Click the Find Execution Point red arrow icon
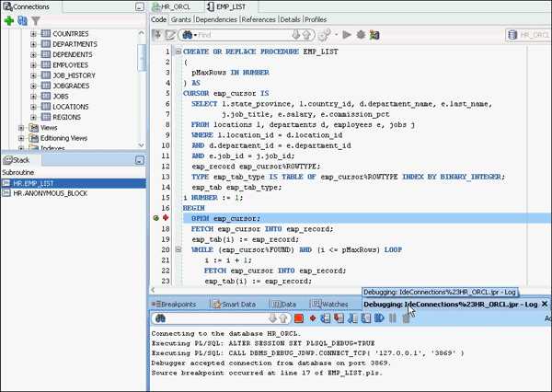The width and height of the screenshot is (552, 392). (x=312, y=318)
